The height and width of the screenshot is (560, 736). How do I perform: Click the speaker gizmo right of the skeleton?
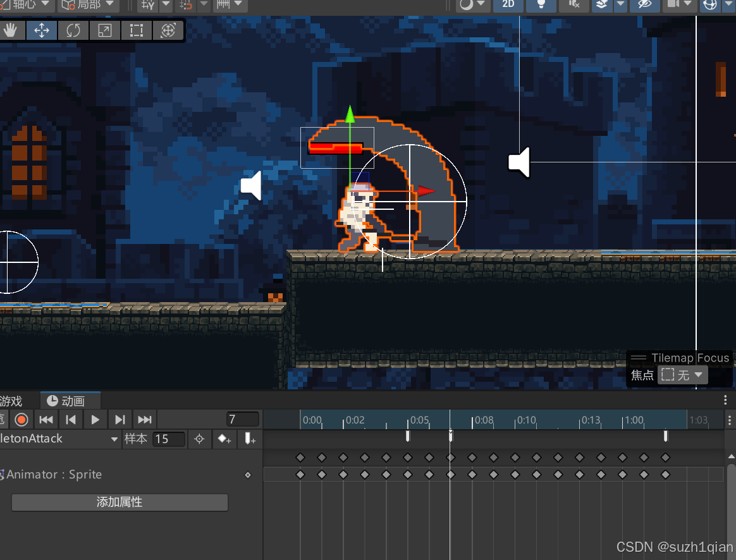click(x=520, y=162)
